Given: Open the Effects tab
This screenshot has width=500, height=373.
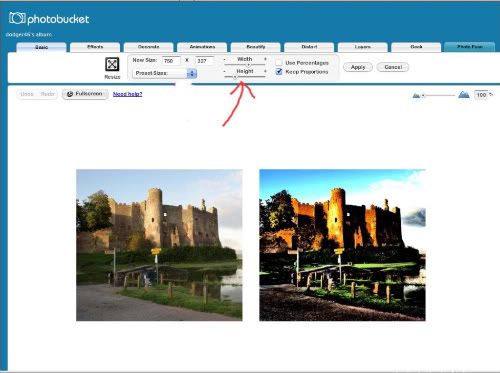Looking at the screenshot, I should (95, 47).
